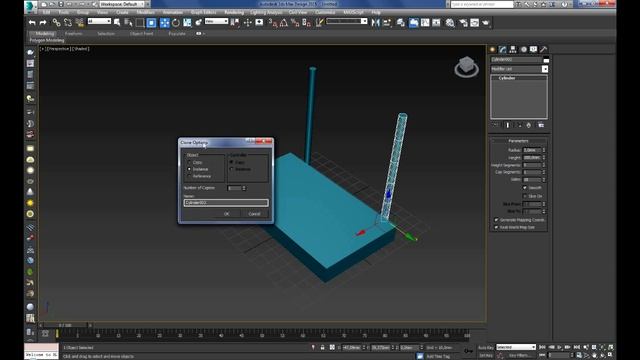Click the Rectangular Selection Region icon
640x360 pixels.
[140, 22]
